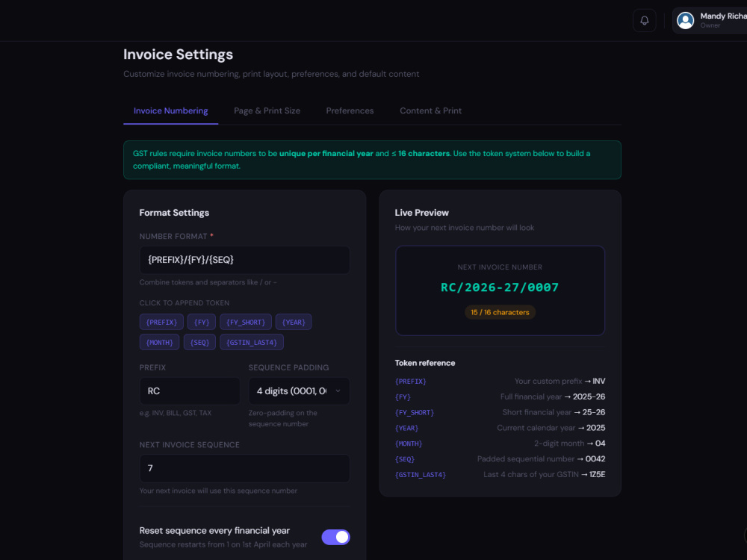
Task: Toggle Reset sequence every financial year
Action: click(336, 537)
